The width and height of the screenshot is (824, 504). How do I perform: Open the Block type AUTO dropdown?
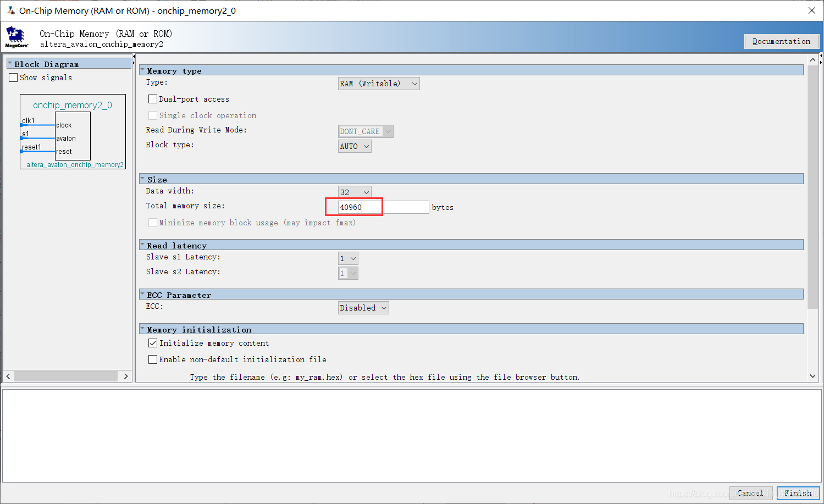pyautogui.click(x=355, y=146)
